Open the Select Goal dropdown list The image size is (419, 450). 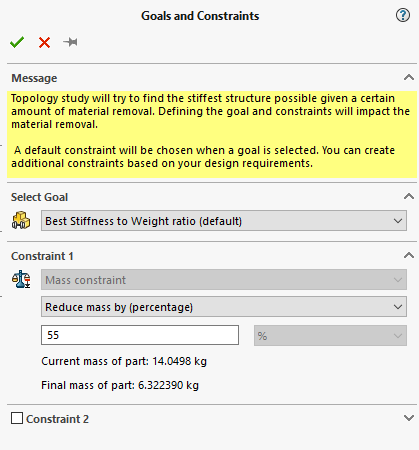[x=224, y=221]
